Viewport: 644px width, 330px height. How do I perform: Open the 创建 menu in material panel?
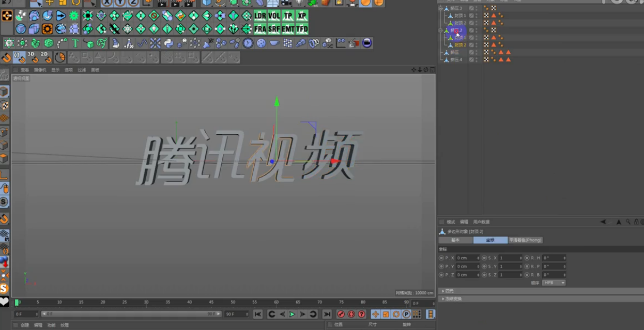25,325
